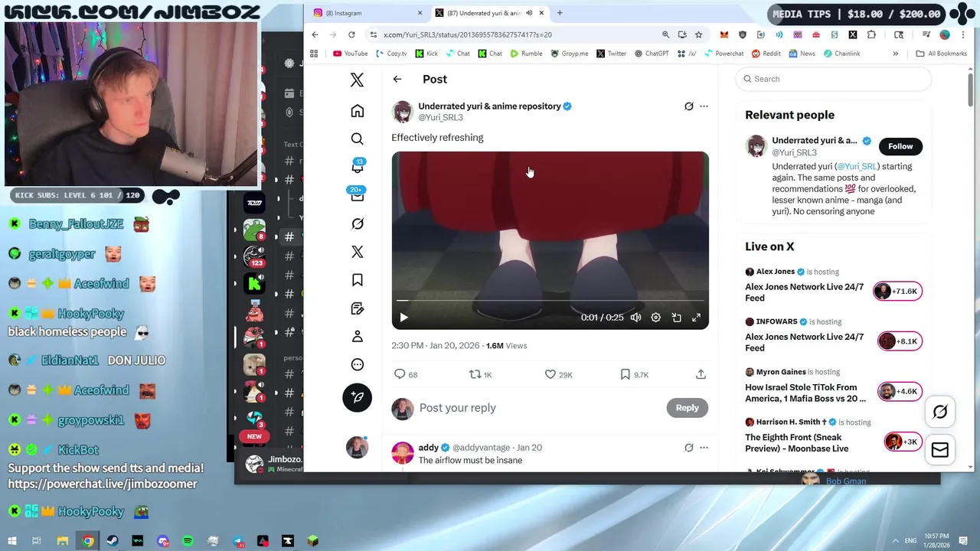The width and height of the screenshot is (980, 551).
Task: Open the More circle menu in sidebar
Action: click(357, 365)
